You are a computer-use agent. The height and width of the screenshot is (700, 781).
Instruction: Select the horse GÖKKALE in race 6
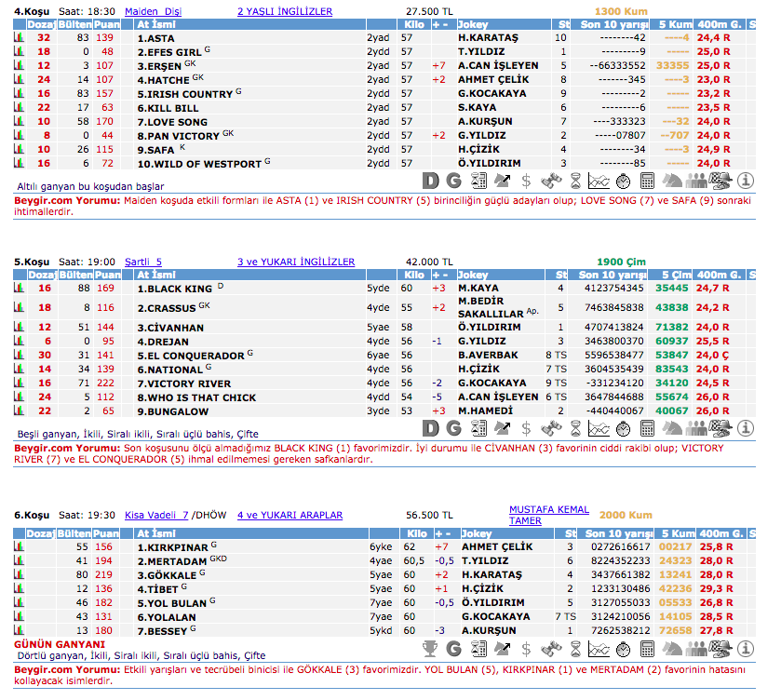tap(166, 575)
